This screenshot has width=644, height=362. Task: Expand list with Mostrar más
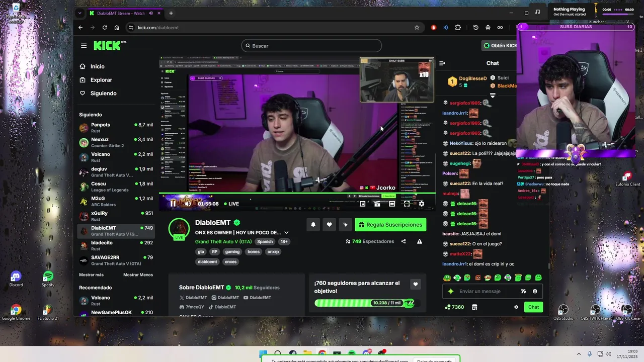[91, 275]
